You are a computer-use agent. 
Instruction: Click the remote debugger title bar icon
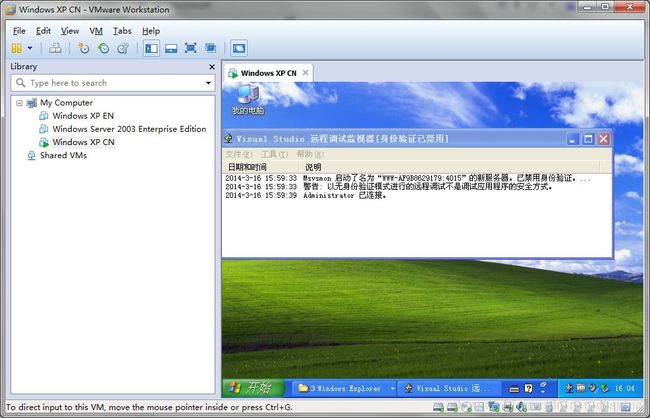pos(228,139)
